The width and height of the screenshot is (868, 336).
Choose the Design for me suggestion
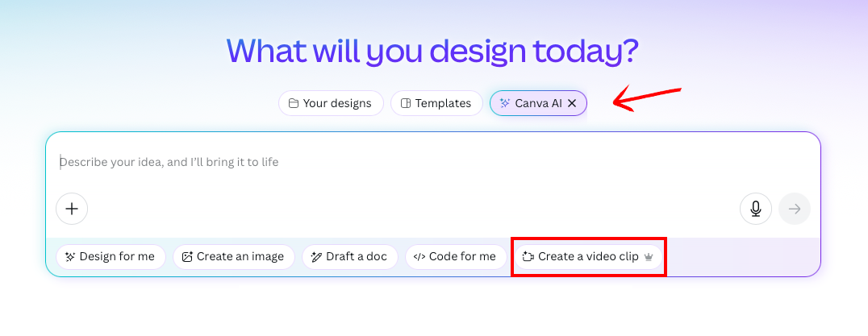(x=111, y=257)
